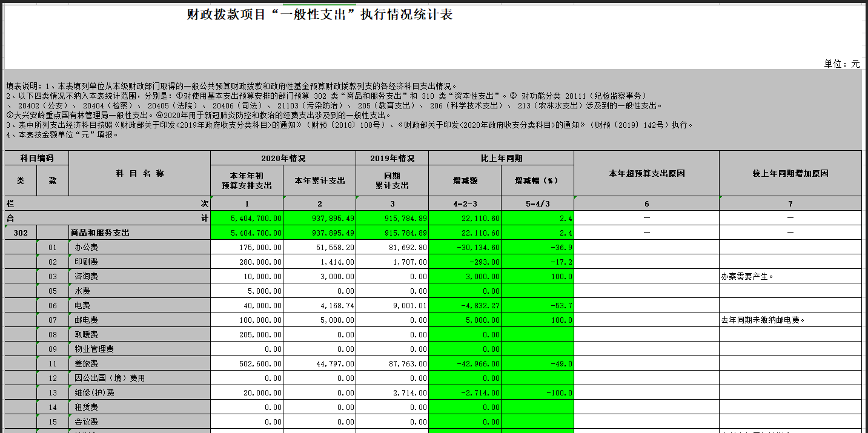Screen dimensions: 868x433
Task: Select the 100,000.00 budget cell
Action: click(x=247, y=320)
